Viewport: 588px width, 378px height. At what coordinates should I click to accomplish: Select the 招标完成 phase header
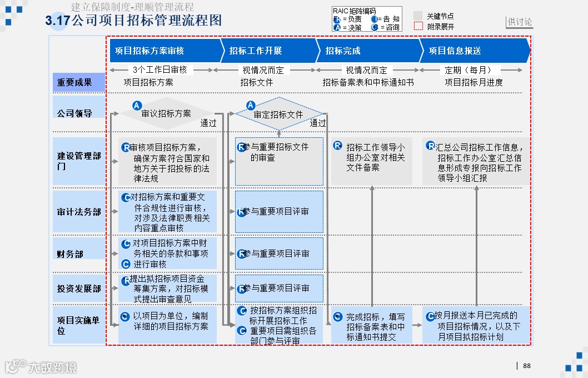[370, 50]
